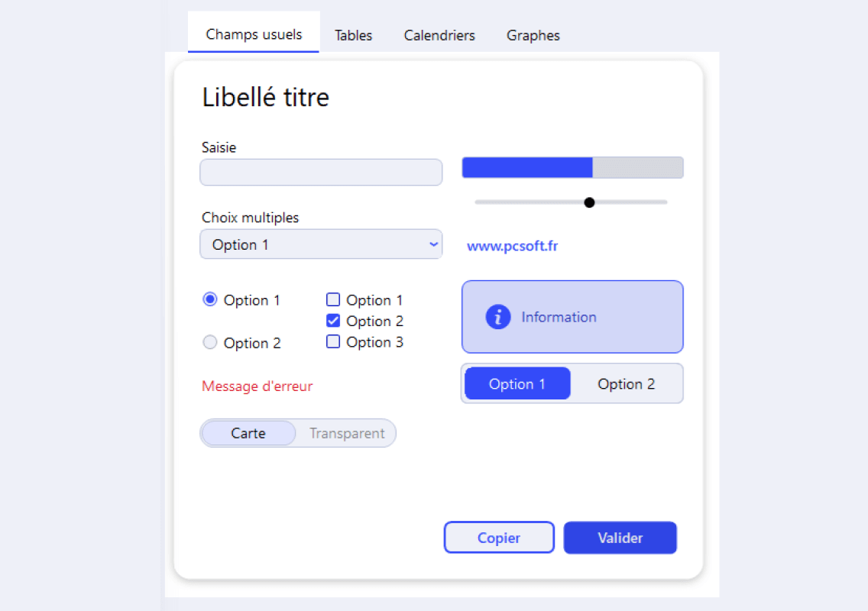Click inside the Saisie input field
868x611 pixels.
coord(321,173)
